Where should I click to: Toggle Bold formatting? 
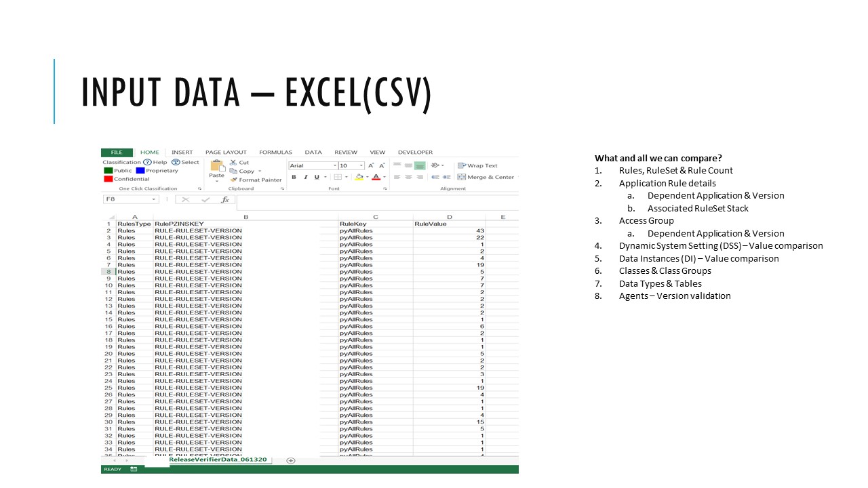294,177
